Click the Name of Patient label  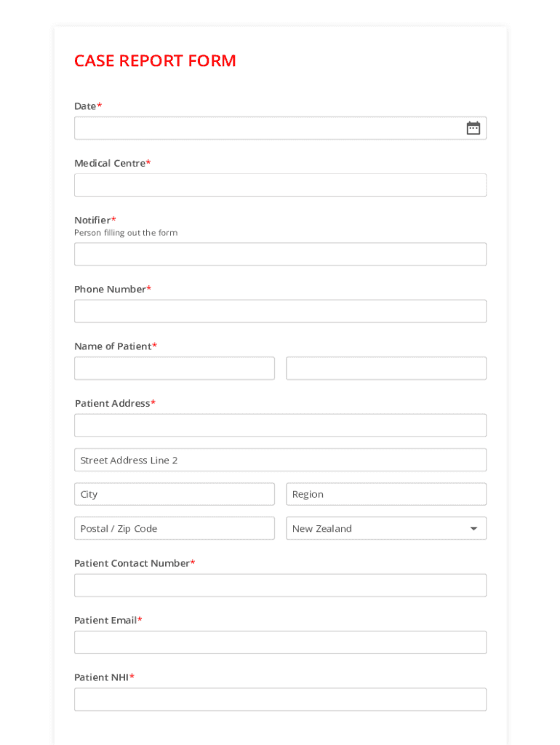pyautogui.click(x=113, y=346)
